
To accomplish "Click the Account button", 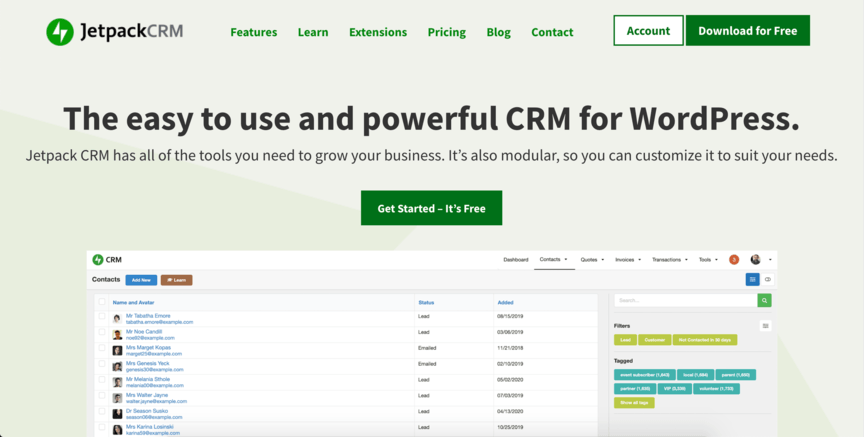I will point(649,30).
